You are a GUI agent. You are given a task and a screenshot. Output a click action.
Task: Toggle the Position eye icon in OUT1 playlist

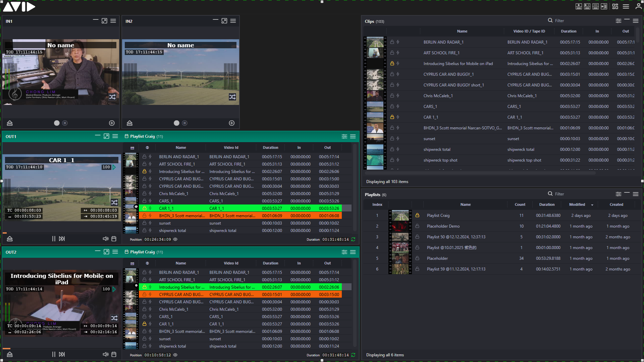point(175,239)
